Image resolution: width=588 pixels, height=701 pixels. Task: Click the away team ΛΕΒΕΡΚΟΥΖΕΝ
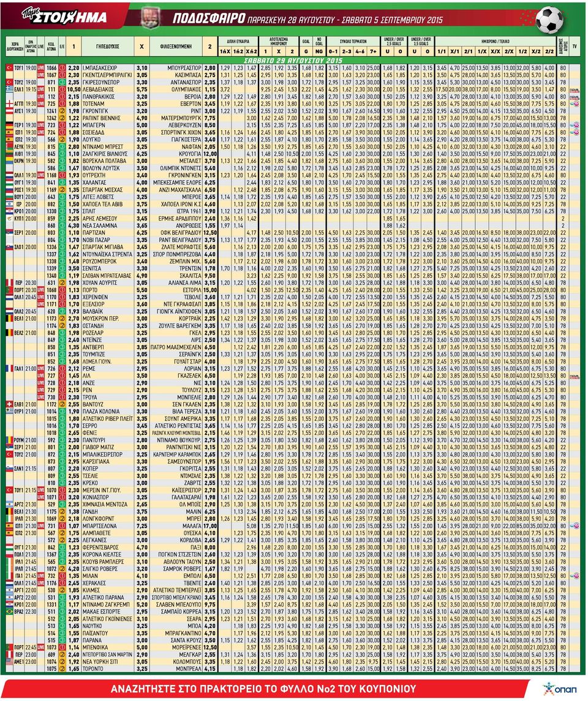pos(185,125)
